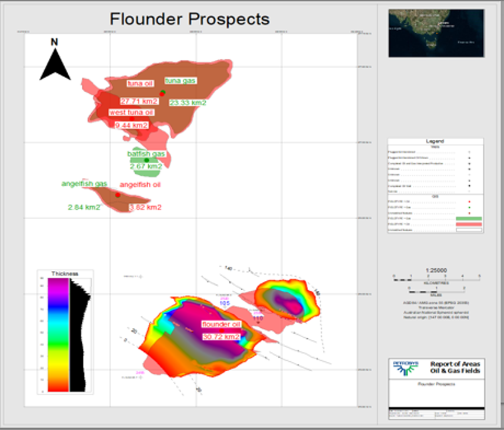504x430 pixels.
Task: Click 'Report of Areas Oil & Gas Fields' heading
Action: click(x=455, y=367)
